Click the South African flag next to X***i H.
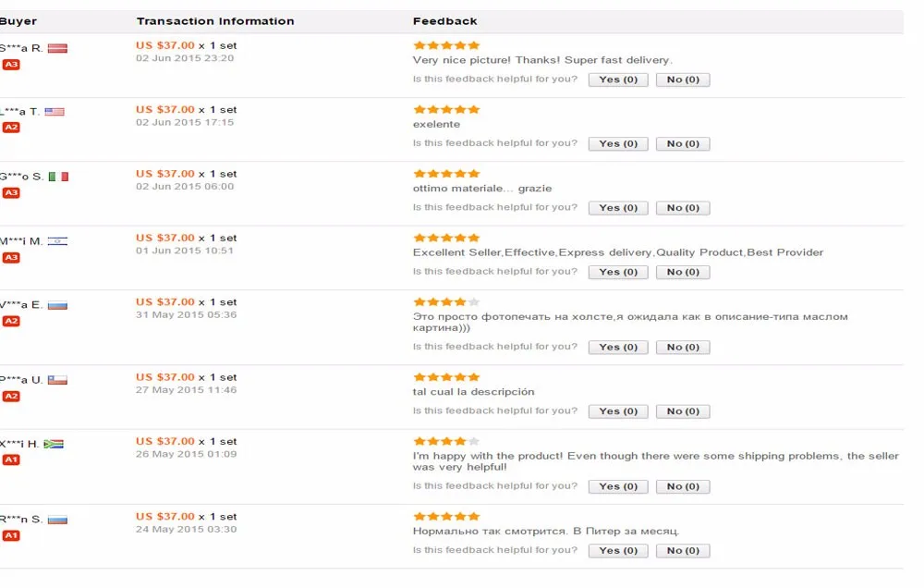Image resolution: width=924 pixels, height=588 pixels. click(x=54, y=444)
